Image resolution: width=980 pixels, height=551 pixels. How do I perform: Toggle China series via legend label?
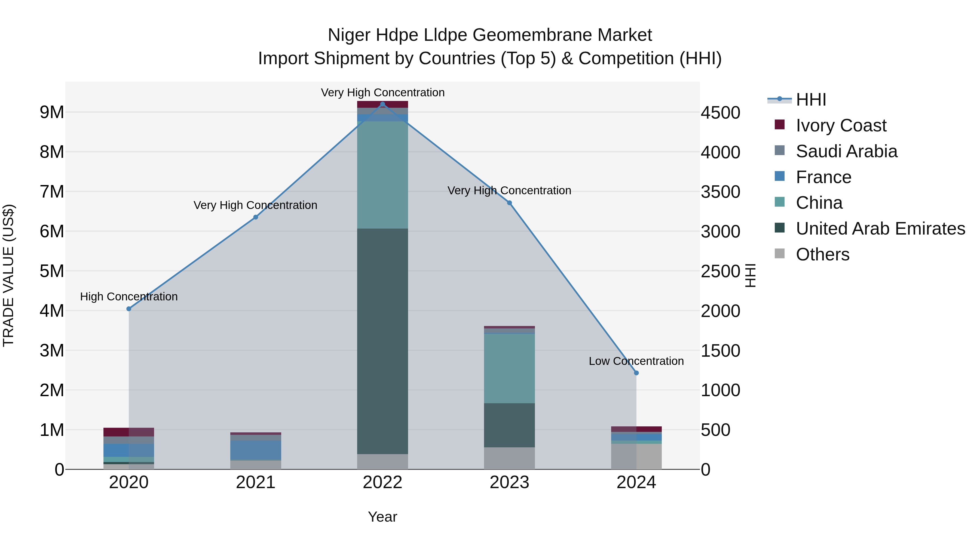pos(819,203)
